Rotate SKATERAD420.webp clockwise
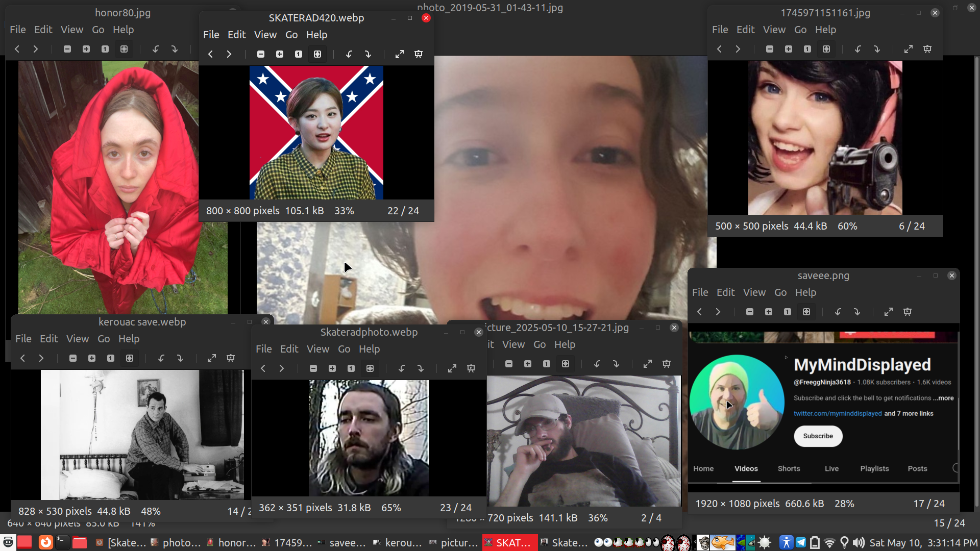980x551 pixels. (368, 54)
